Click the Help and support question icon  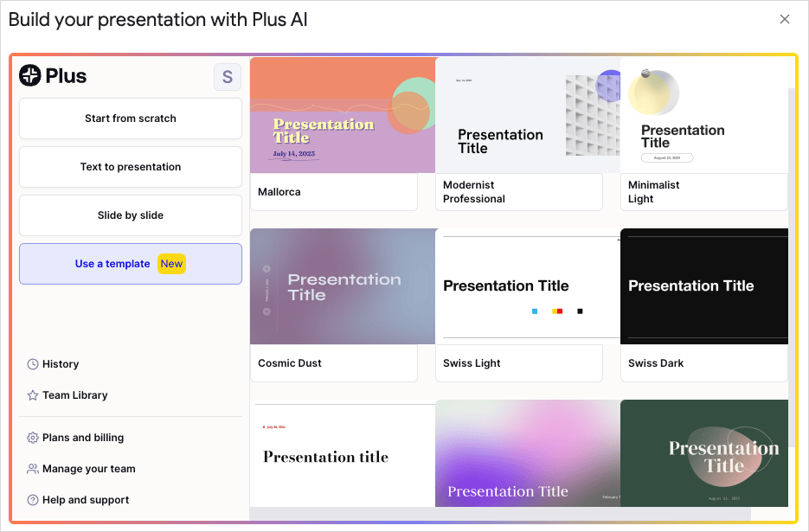click(33, 500)
